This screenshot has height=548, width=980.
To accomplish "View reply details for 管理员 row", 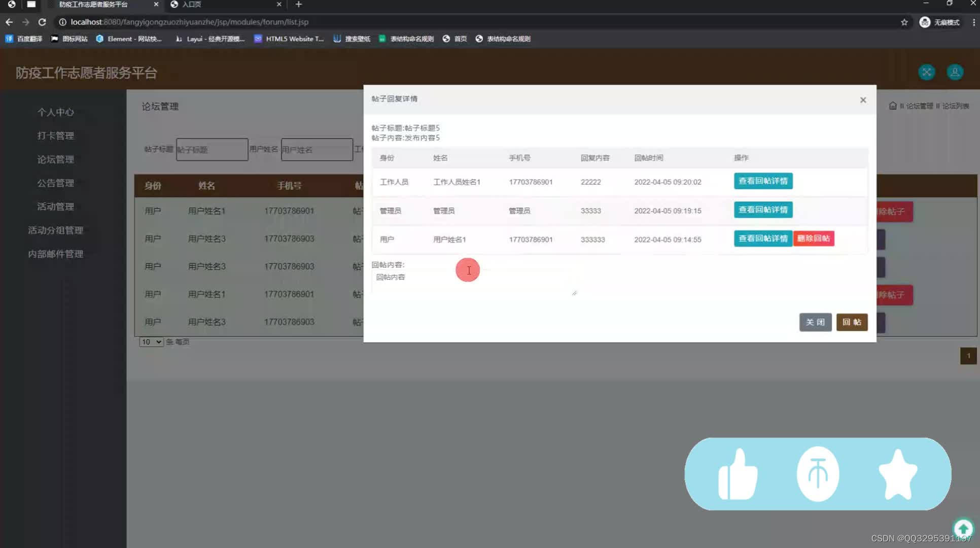I will (763, 210).
